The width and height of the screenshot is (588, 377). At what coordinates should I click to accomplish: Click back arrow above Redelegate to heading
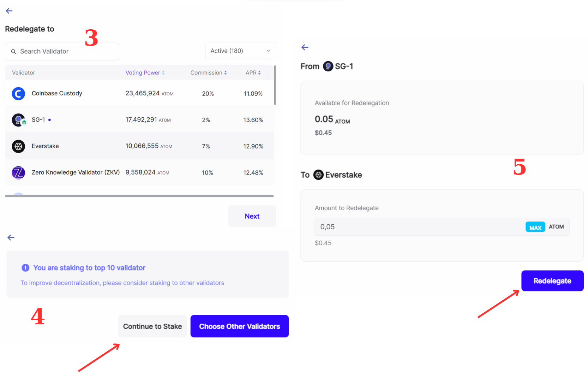coord(9,11)
